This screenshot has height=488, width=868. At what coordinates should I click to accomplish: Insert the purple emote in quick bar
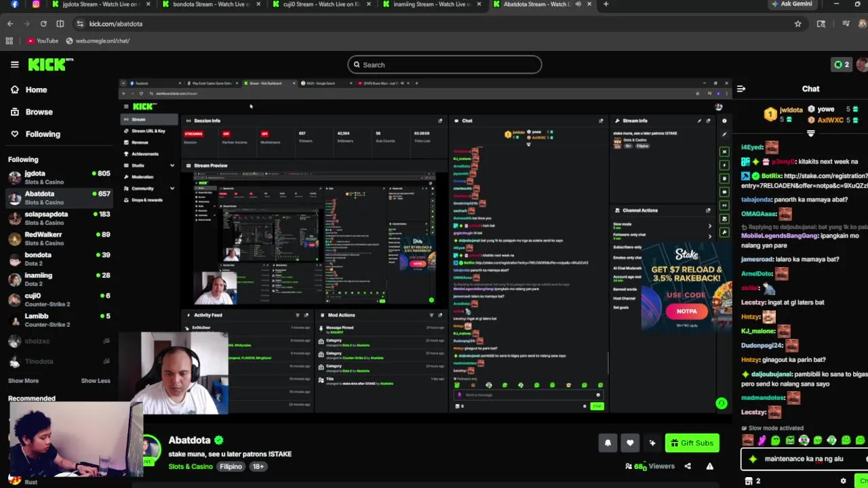pos(762,441)
